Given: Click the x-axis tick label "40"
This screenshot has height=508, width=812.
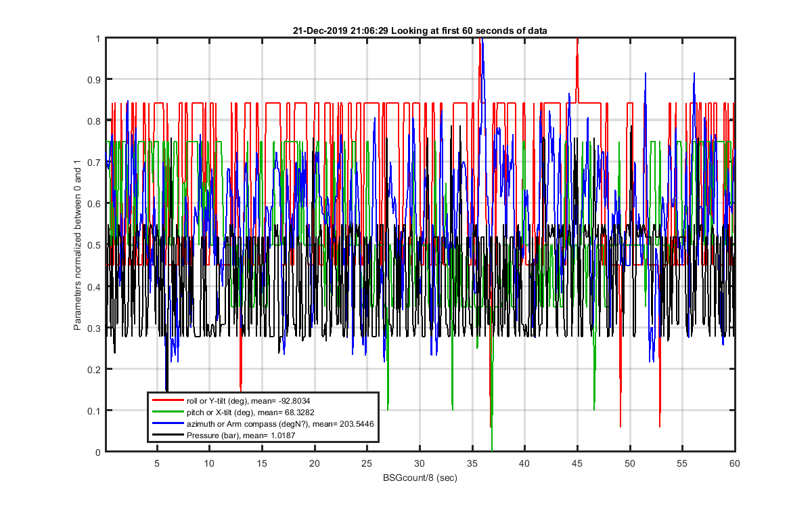Looking at the screenshot, I should point(524,463).
